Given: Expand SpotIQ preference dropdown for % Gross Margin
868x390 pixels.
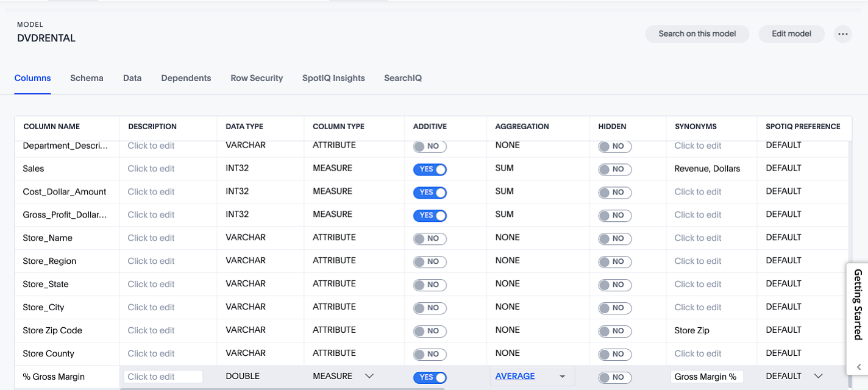Looking at the screenshot, I should coord(818,377).
